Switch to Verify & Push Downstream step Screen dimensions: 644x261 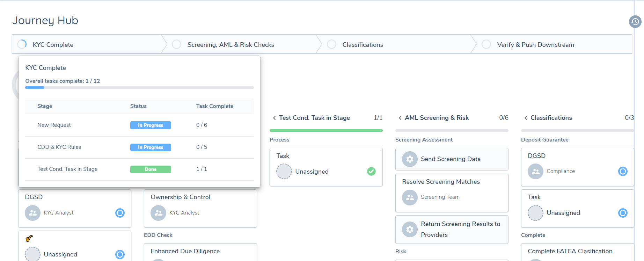[x=535, y=45]
